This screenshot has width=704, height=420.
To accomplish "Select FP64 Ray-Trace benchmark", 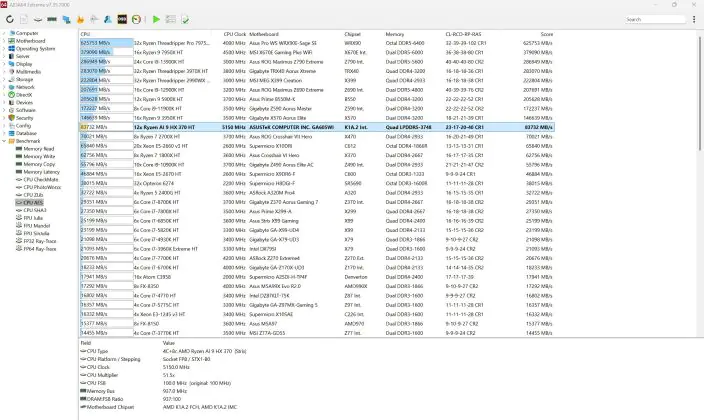I will pos(40,249).
